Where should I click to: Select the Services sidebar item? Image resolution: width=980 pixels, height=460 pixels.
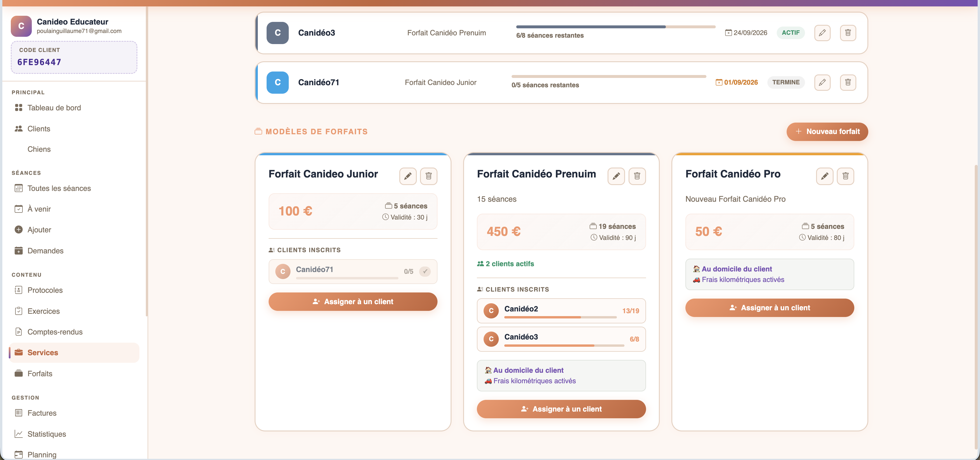tap(74, 353)
